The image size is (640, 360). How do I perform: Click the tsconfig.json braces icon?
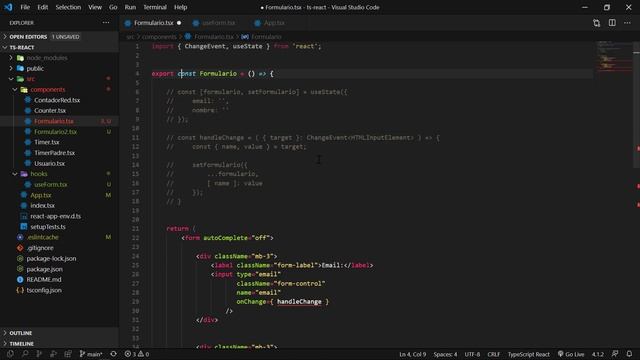pyautogui.click(x=20, y=290)
